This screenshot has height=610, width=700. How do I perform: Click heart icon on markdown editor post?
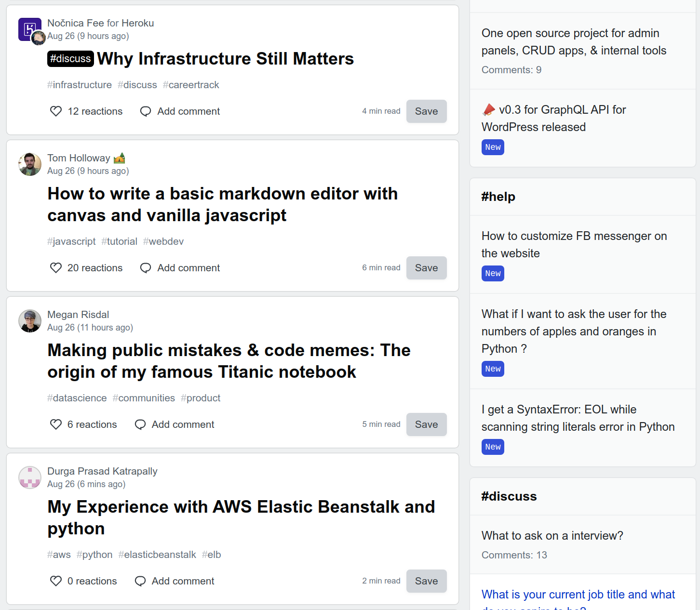tap(56, 268)
